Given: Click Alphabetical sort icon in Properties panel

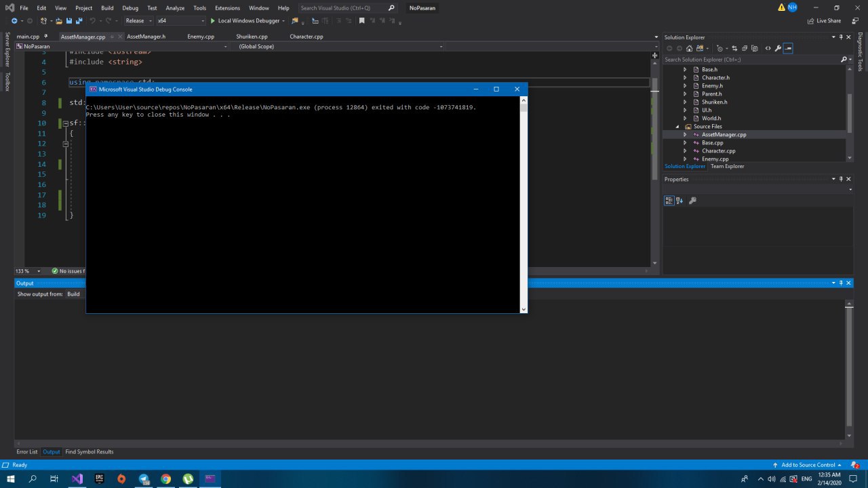Looking at the screenshot, I should [679, 201].
